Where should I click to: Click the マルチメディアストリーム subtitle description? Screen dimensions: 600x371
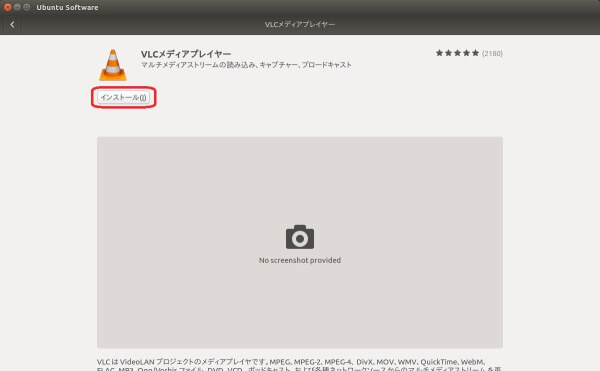pos(246,65)
